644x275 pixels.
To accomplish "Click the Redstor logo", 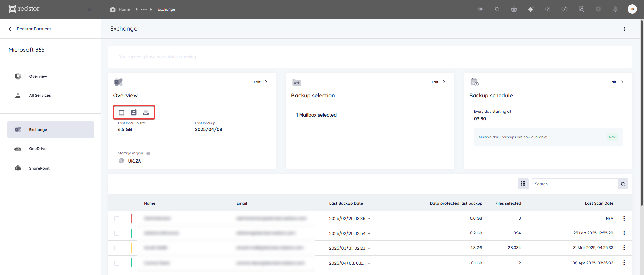I will pos(24,9).
